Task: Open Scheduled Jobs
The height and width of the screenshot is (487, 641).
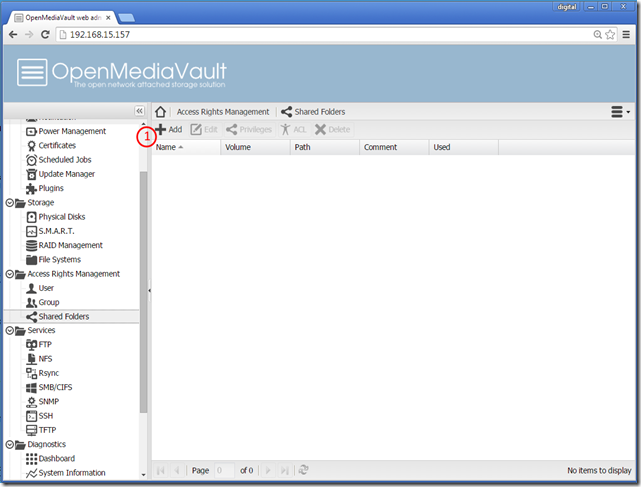Action: [x=58, y=160]
